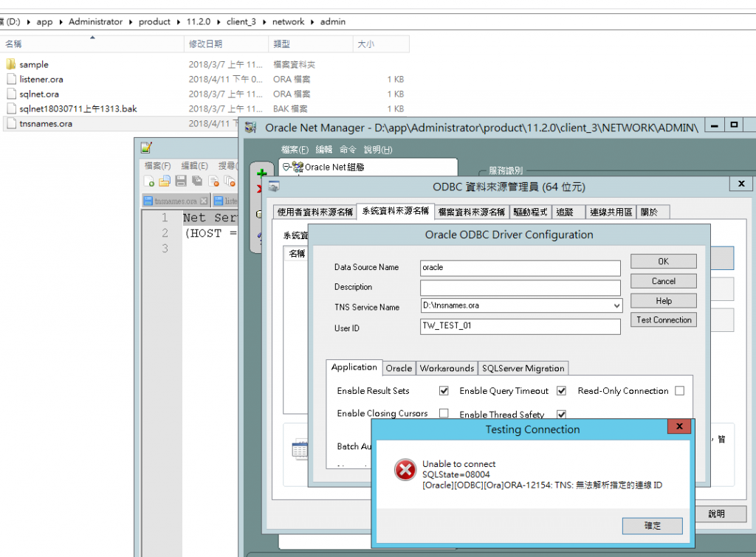Click the Notepad++ application title icon
The width and height of the screenshot is (756, 557).
point(146,148)
